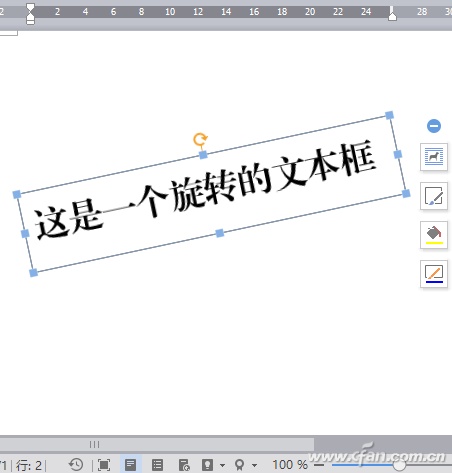452x473 pixels.
Task: Select the page layout view button
Action: click(x=130, y=465)
